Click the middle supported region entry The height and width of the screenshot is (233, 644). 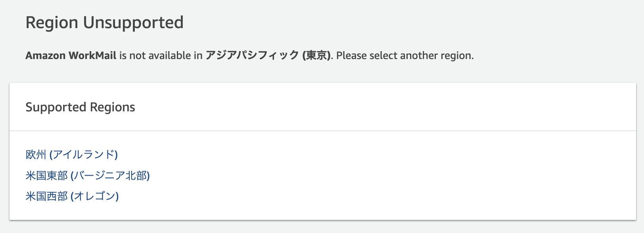pos(88,176)
